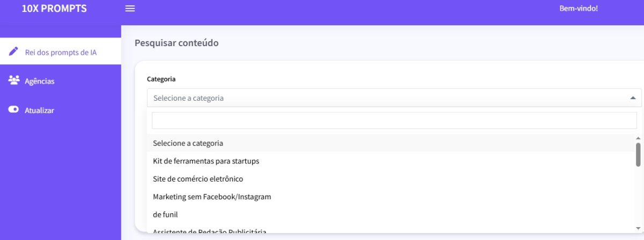Click the 10X PROMPTS logo
644x240 pixels.
pos(54,9)
